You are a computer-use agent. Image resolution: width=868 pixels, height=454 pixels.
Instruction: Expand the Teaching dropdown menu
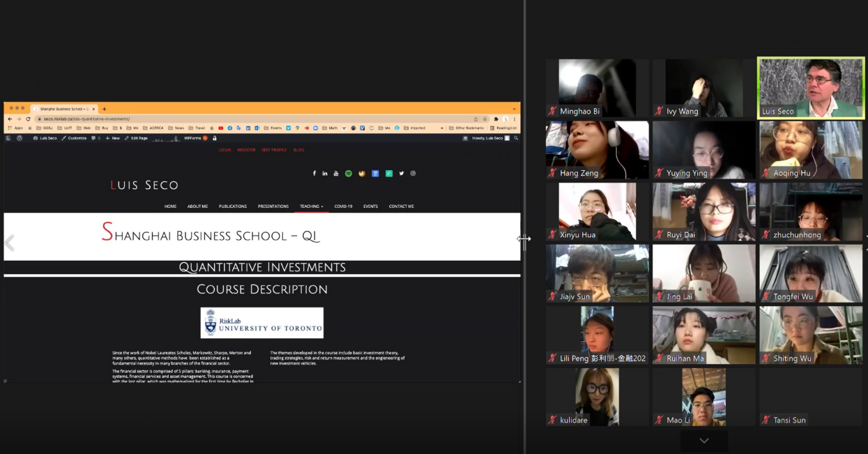click(311, 206)
